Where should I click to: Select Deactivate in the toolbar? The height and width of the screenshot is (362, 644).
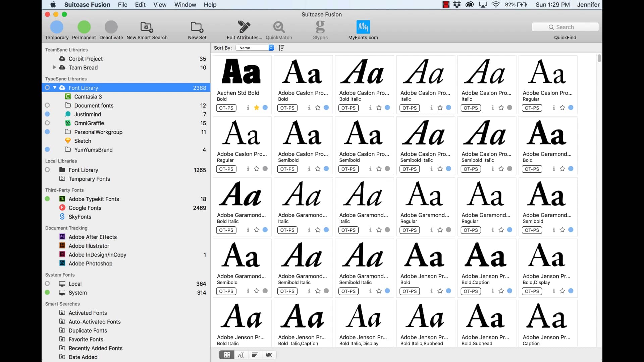[111, 27]
